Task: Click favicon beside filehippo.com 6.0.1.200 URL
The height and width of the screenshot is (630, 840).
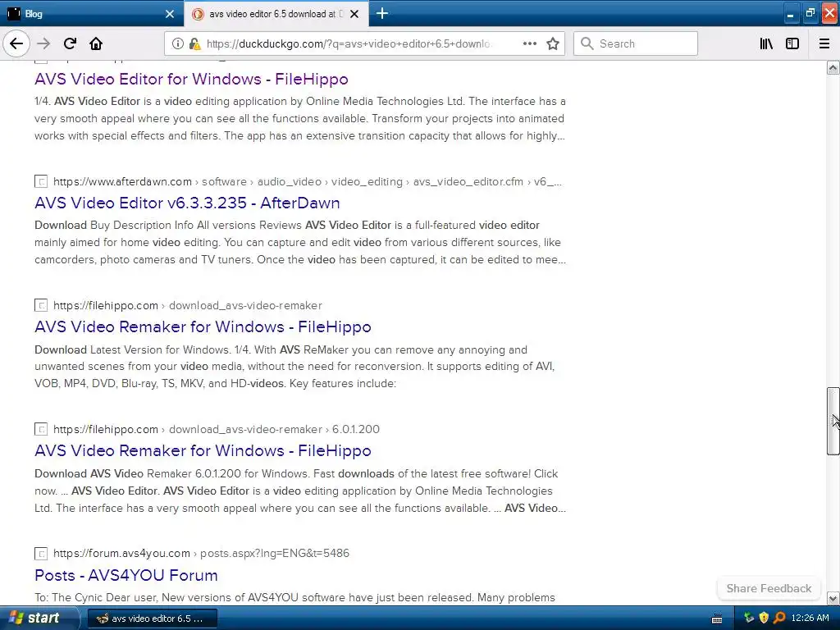Action: (41, 429)
